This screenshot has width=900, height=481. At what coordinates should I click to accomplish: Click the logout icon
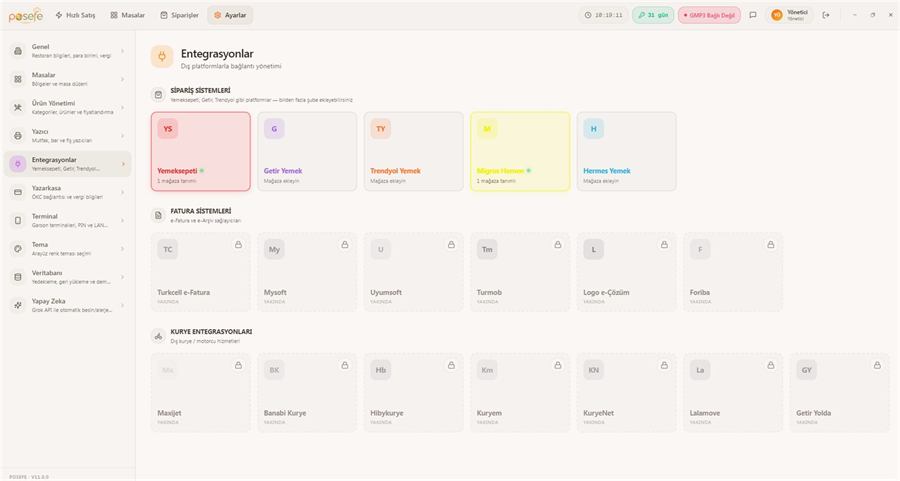click(826, 15)
